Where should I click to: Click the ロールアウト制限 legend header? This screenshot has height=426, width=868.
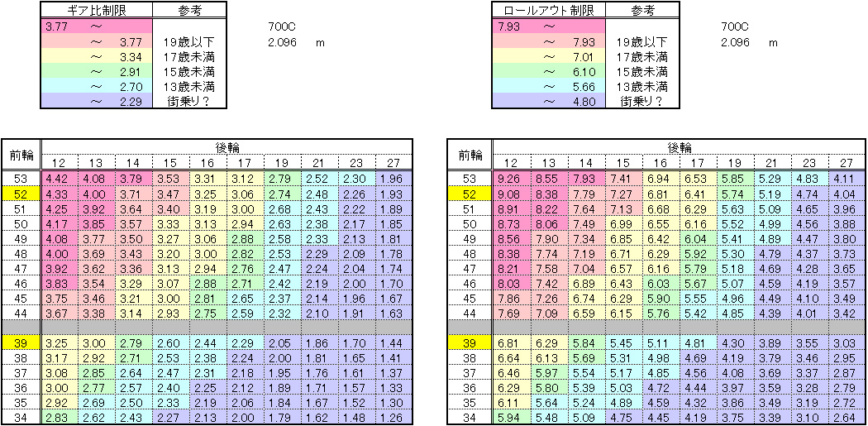pos(549,11)
